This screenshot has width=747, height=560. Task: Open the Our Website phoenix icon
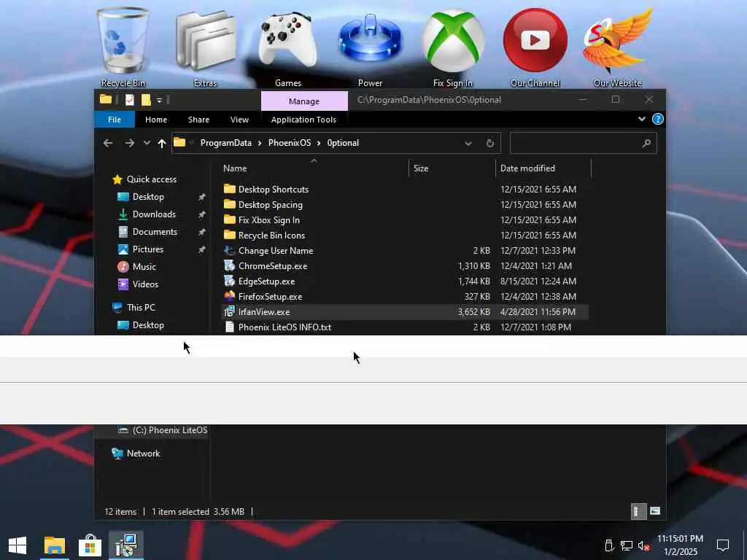pyautogui.click(x=617, y=47)
